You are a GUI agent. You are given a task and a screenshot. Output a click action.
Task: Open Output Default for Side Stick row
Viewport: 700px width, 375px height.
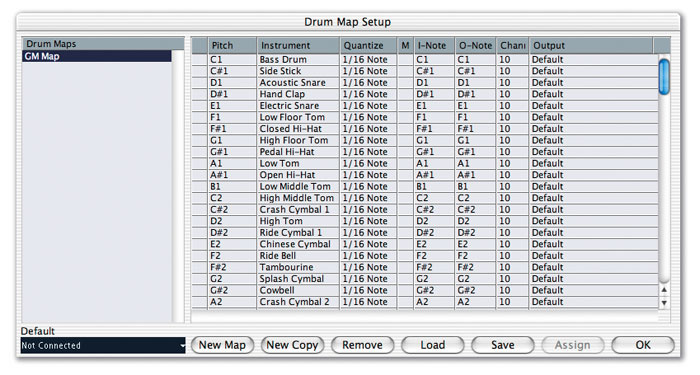coord(594,71)
